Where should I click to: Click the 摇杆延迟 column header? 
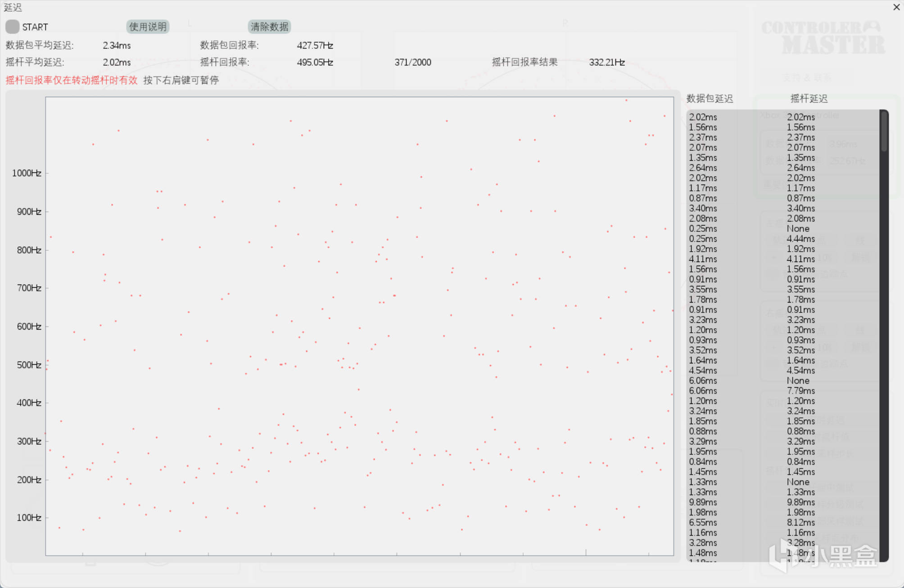pyautogui.click(x=809, y=99)
